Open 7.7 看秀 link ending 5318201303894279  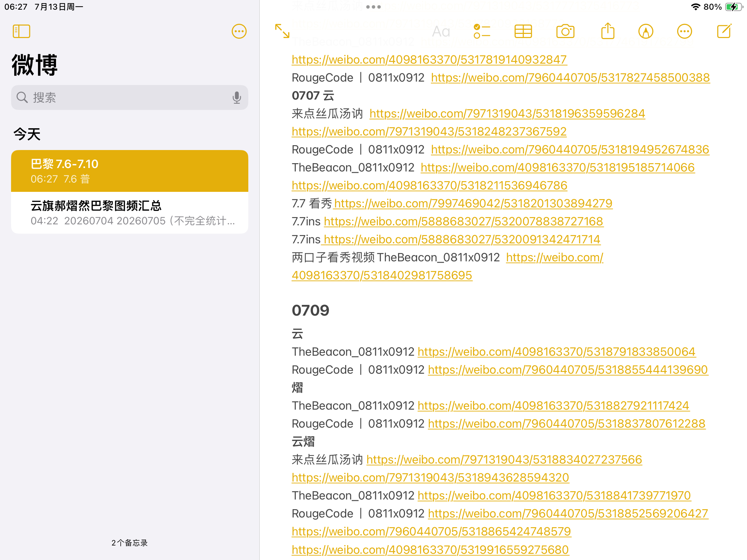473,204
